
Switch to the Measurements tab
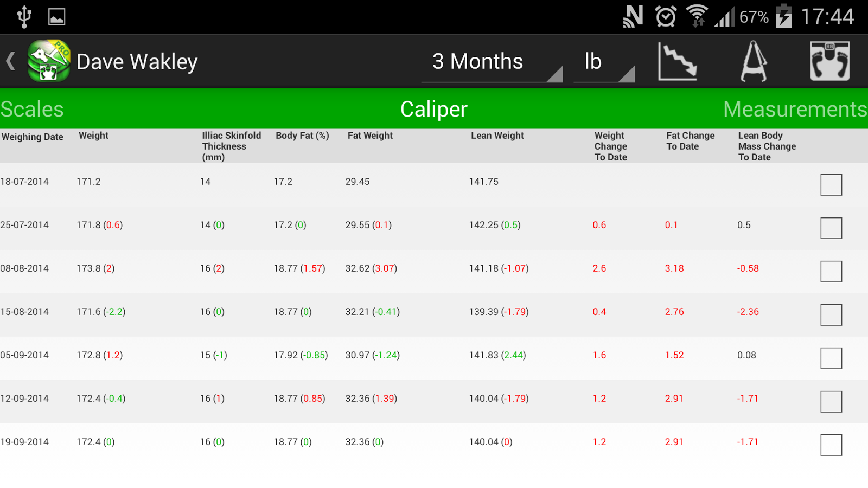794,109
